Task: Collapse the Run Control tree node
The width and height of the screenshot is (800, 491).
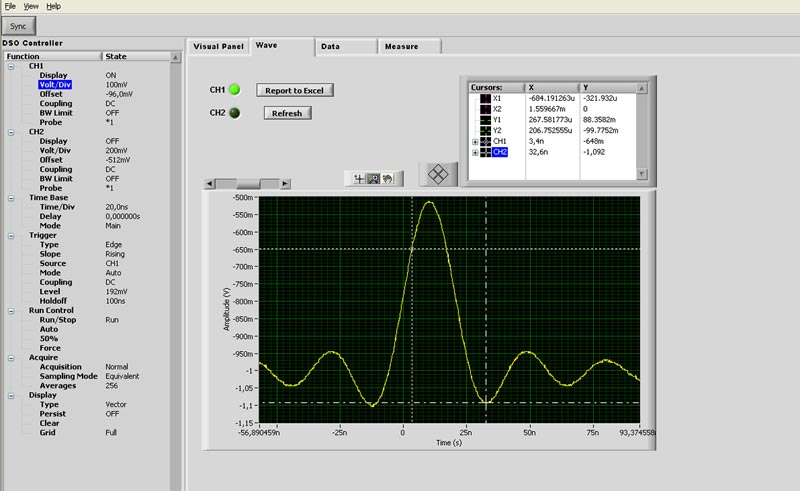Action: pos(11,311)
